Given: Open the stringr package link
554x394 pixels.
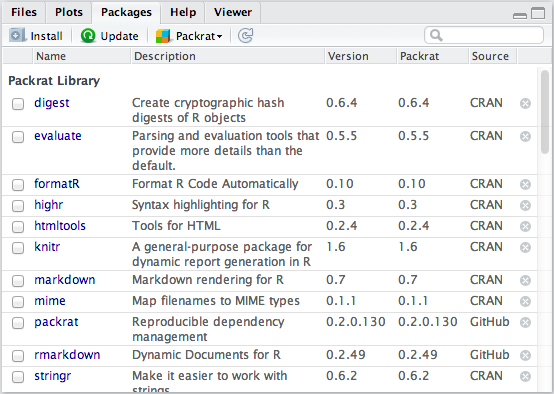Looking at the screenshot, I should tap(53, 376).
